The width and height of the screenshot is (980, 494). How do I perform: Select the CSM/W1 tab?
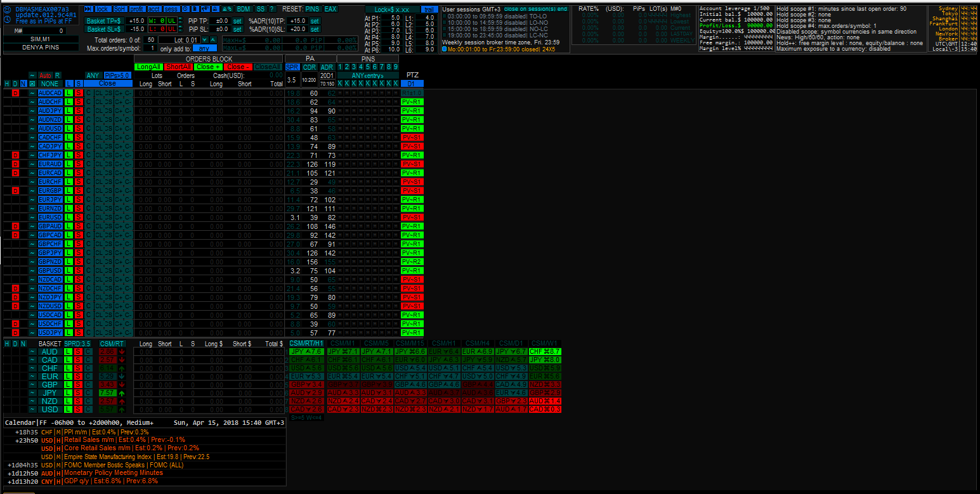point(545,343)
